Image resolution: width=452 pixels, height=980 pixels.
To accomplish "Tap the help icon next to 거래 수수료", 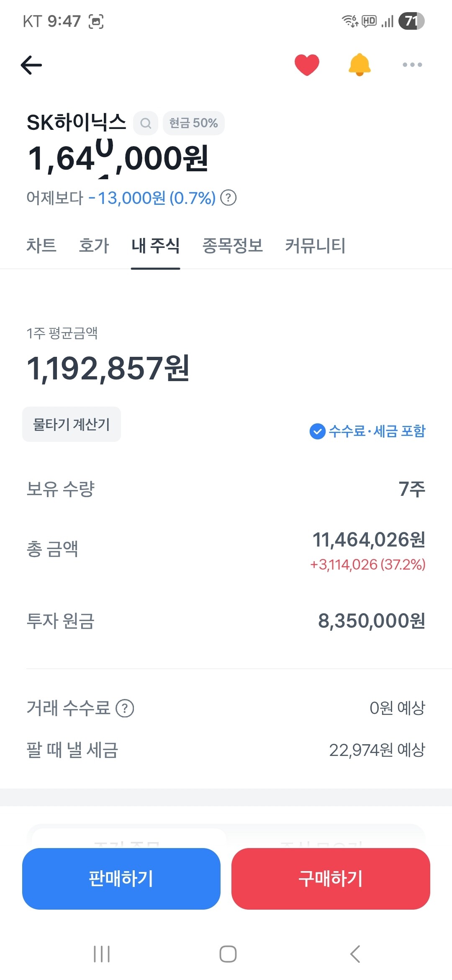I will click(125, 709).
